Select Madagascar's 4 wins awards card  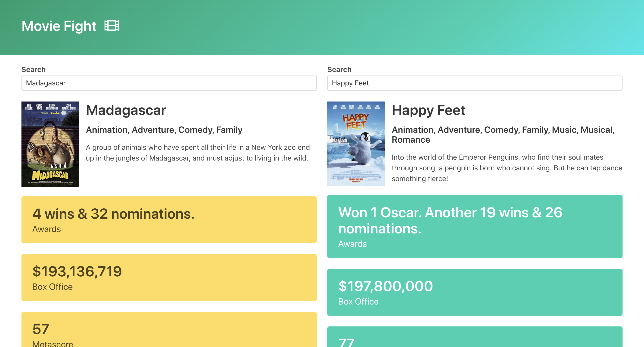click(169, 220)
